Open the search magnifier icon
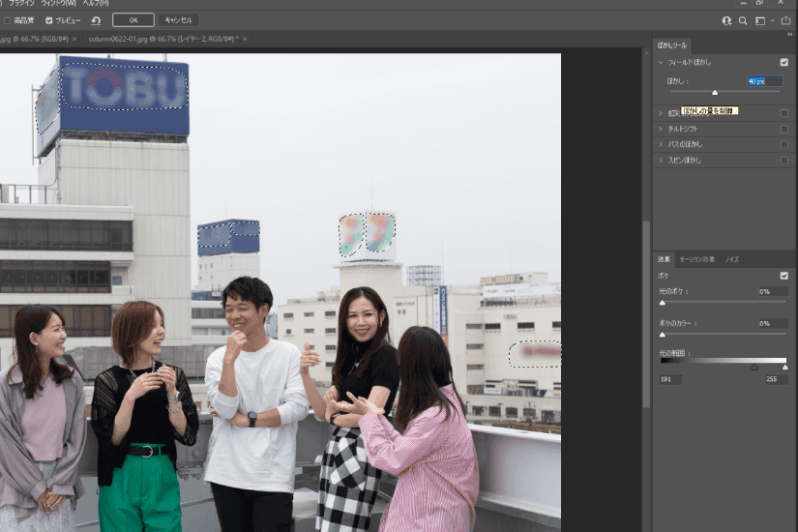The height and width of the screenshot is (532, 798). [x=743, y=20]
